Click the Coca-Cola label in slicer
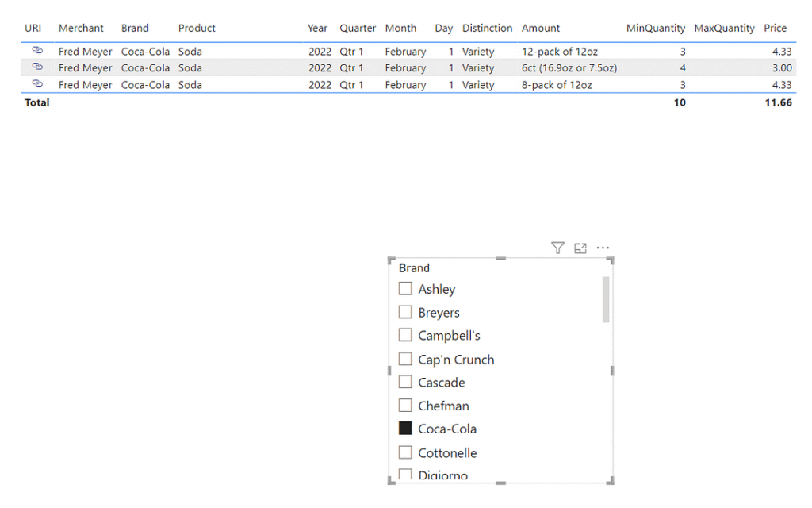The width and height of the screenshot is (812, 508). 447,429
